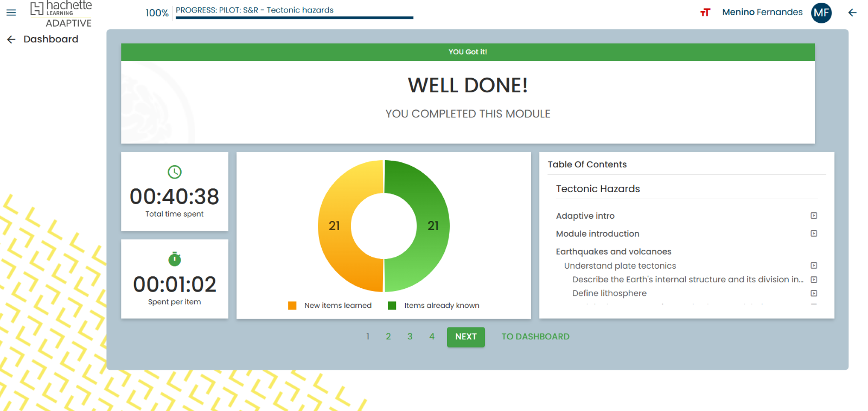Viewport: 868px width, 411px height.
Task: Click play icon next to Module introduction
Action: tap(814, 233)
